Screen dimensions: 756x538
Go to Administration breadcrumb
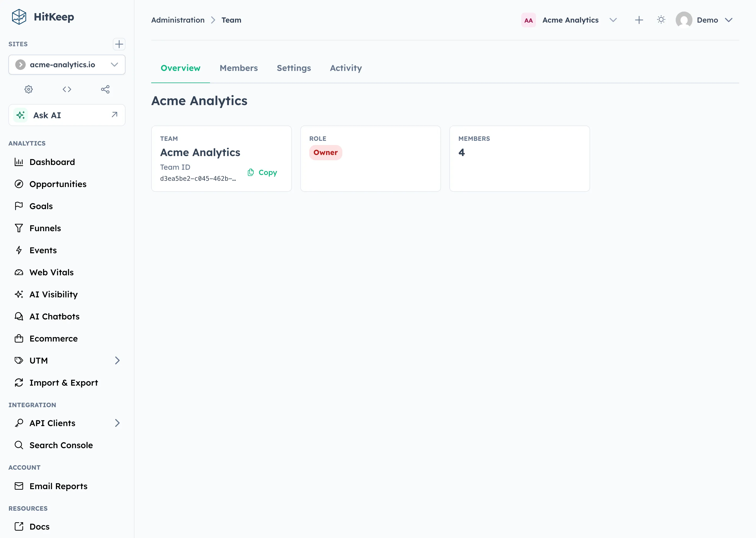click(178, 20)
